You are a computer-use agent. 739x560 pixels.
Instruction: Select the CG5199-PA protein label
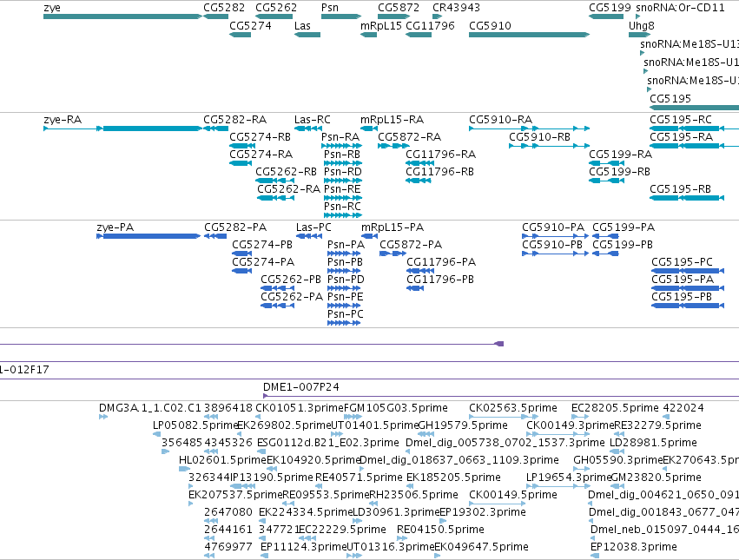point(624,227)
